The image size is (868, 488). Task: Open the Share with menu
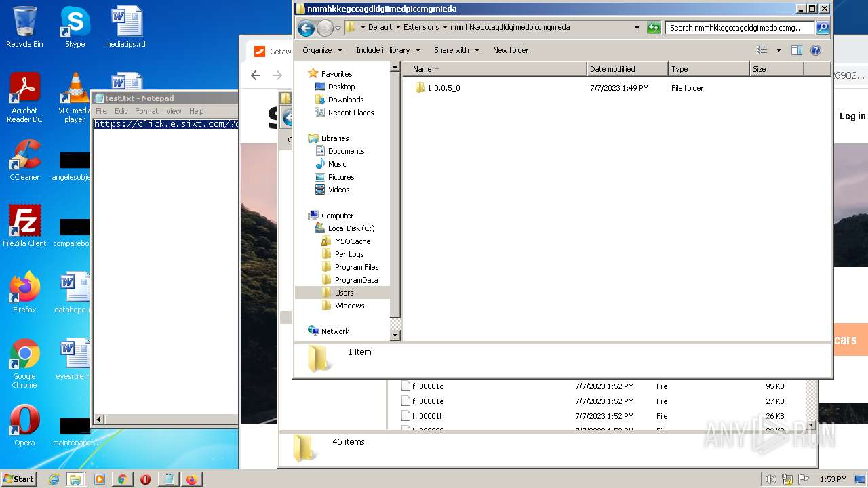[456, 50]
